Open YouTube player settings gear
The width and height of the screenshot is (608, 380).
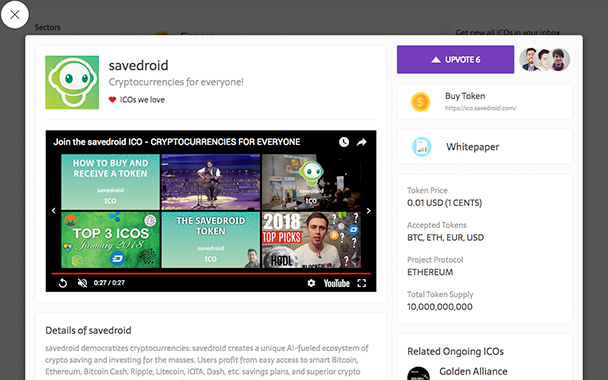pyautogui.click(x=311, y=283)
